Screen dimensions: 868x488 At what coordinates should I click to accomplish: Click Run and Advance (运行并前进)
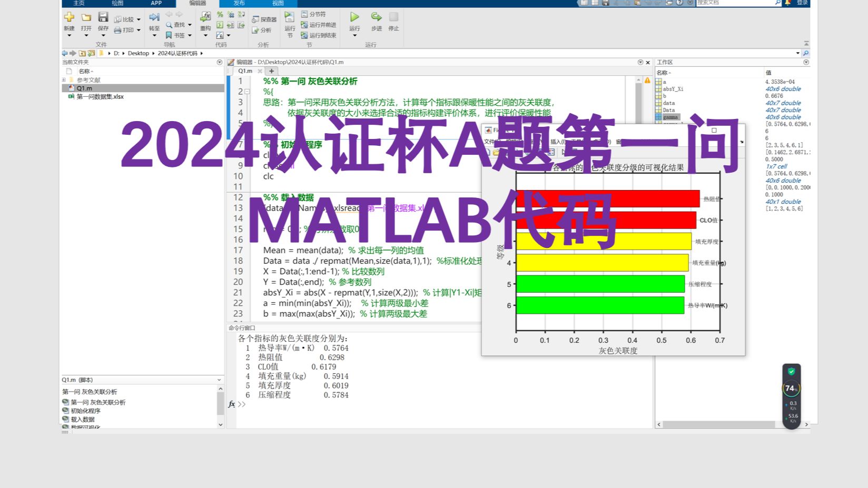pos(319,25)
